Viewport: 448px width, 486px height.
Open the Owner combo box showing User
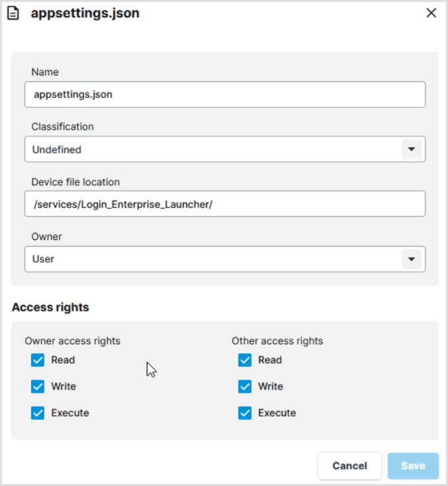(x=211, y=259)
